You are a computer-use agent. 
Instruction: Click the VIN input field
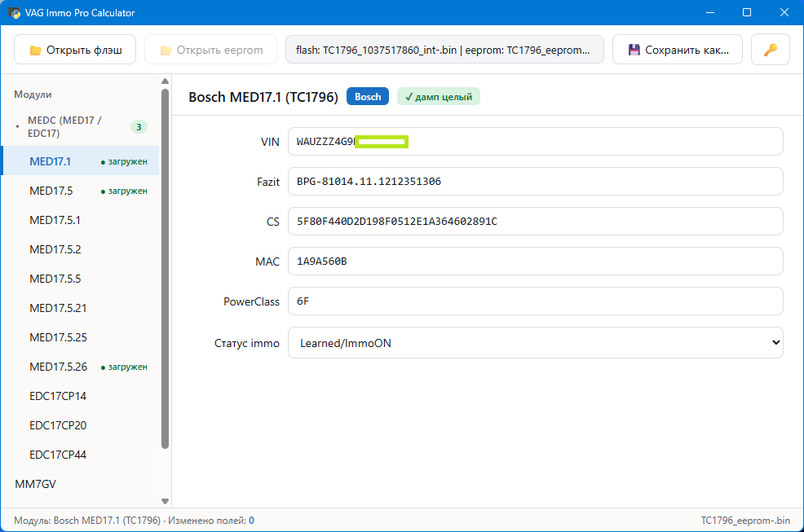click(535, 142)
